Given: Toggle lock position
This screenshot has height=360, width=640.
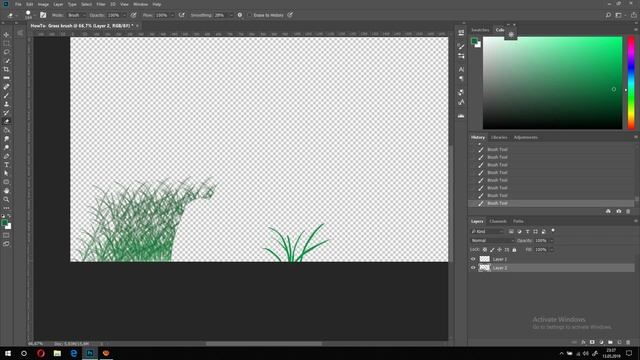Looking at the screenshot, I should pyautogui.click(x=499, y=249).
